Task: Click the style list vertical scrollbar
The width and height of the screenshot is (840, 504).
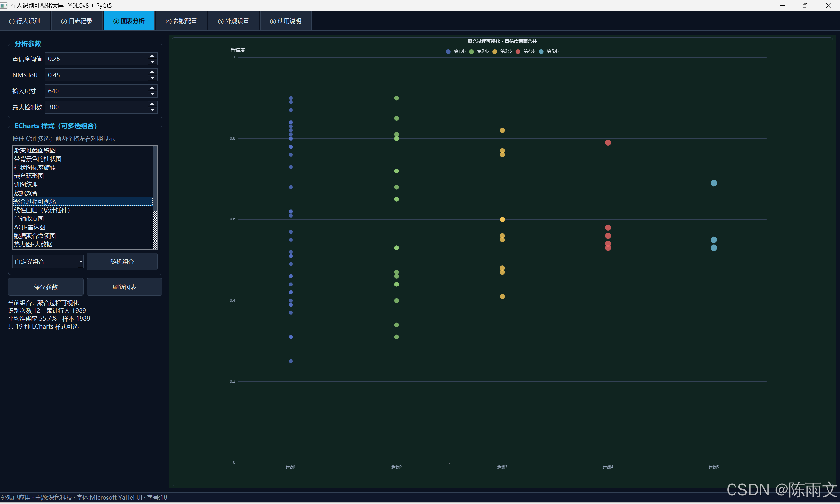Action: (x=155, y=197)
